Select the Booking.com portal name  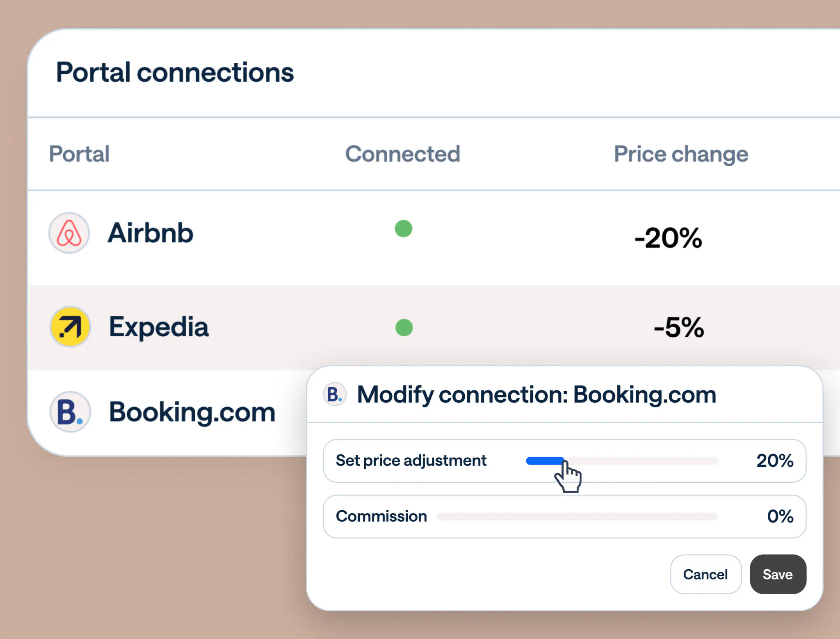pyautogui.click(x=192, y=412)
